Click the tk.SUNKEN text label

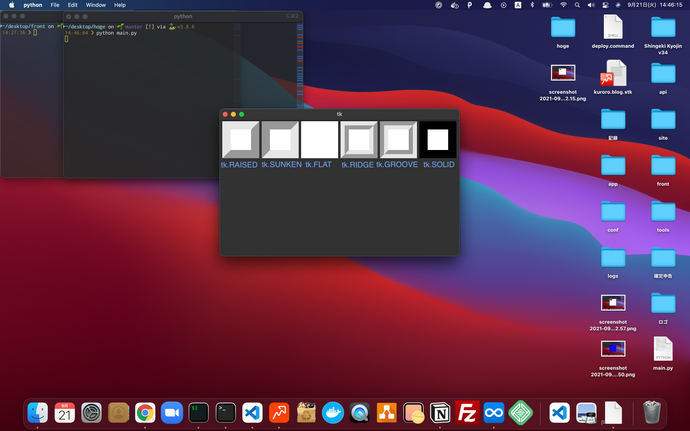tap(282, 165)
